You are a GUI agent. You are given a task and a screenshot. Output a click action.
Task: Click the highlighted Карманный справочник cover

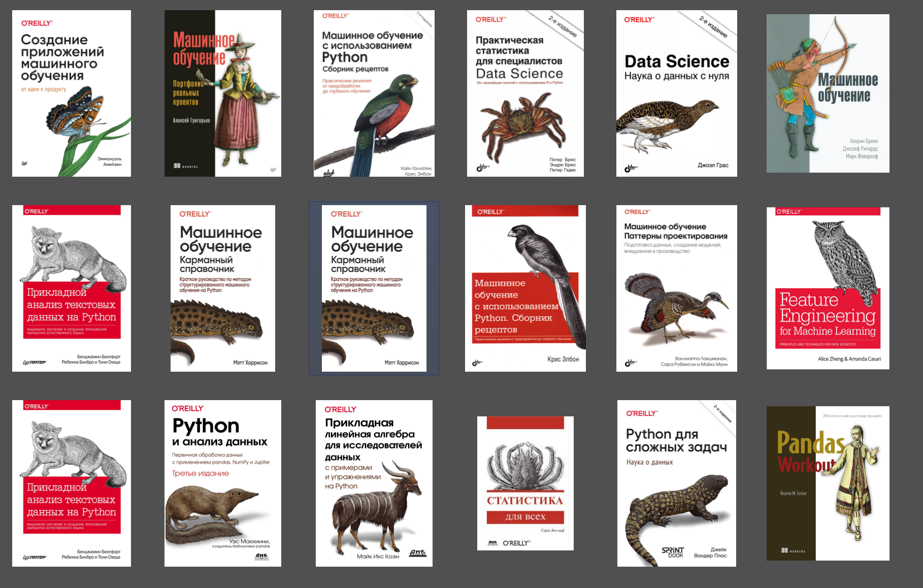click(374, 288)
